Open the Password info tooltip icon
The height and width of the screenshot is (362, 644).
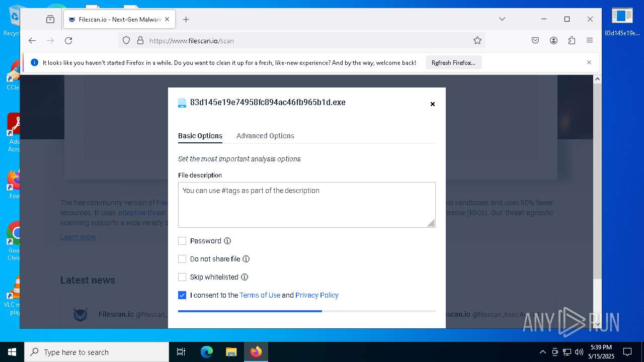[x=227, y=241]
